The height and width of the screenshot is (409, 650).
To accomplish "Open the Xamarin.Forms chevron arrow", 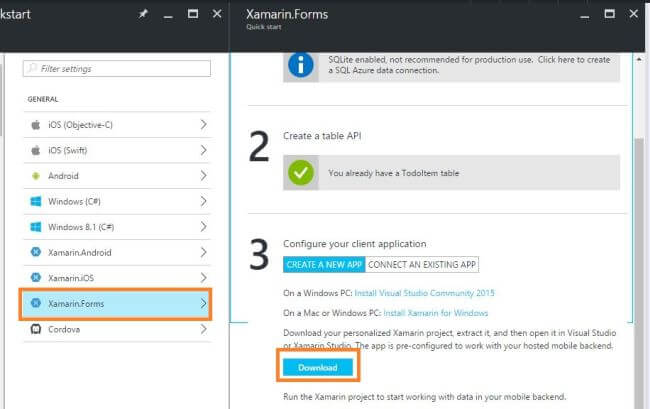I will 203,303.
